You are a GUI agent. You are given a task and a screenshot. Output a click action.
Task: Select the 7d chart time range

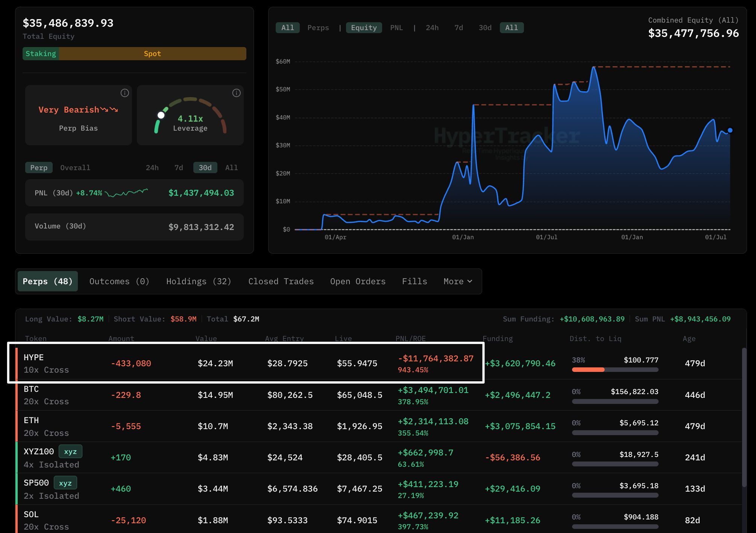point(458,27)
